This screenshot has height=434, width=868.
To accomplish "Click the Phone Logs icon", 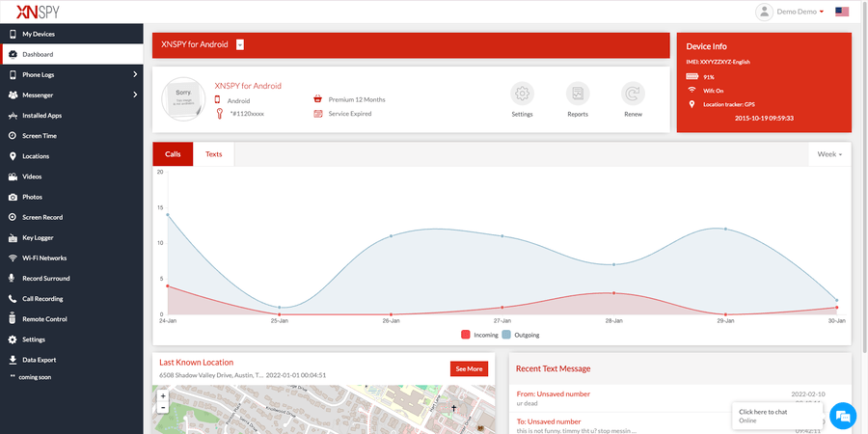I will 13,74.
